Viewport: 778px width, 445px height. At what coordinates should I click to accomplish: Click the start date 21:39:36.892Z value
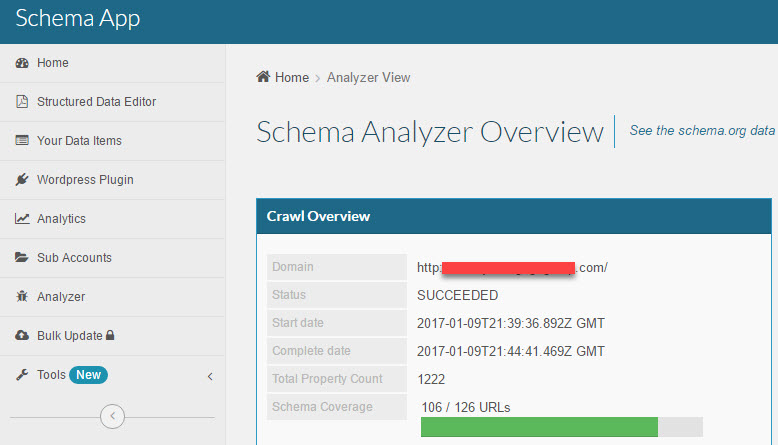[511, 323]
